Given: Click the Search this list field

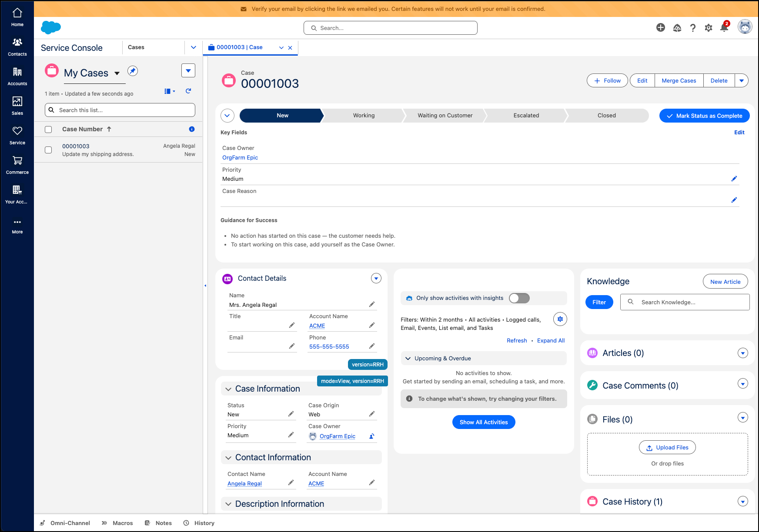Looking at the screenshot, I should tap(120, 110).
